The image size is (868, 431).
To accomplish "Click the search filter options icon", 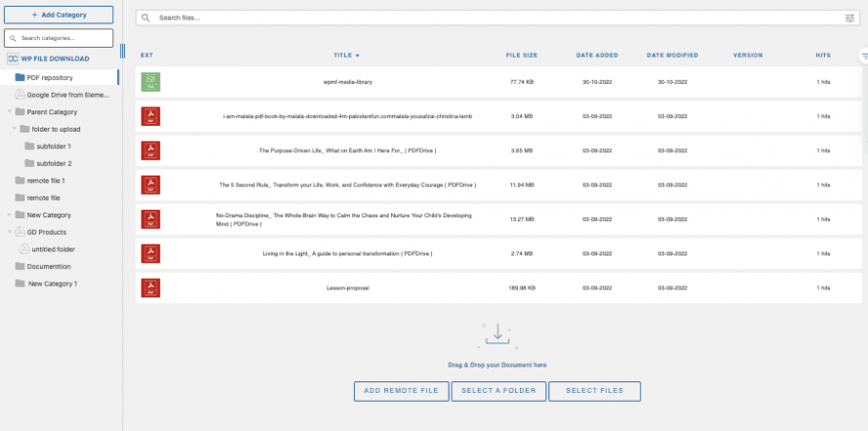I will click(849, 18).
